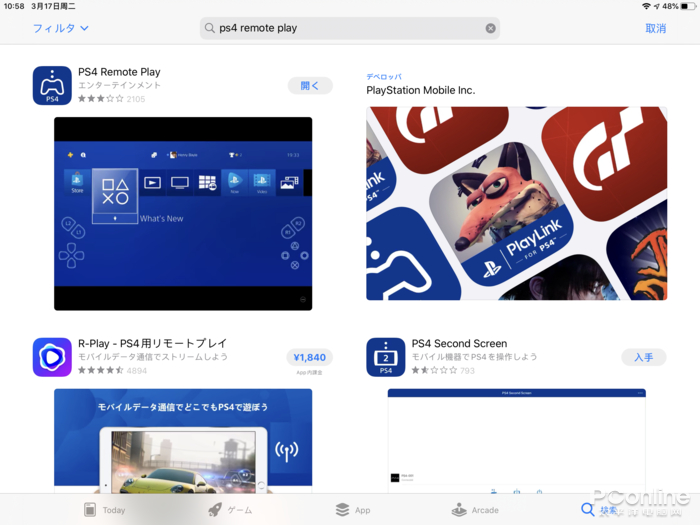Tap the Wi-Fi icon in status bar
Viewport: 700px width, 525px height.
pyautogui.click(x=646, y=6)
